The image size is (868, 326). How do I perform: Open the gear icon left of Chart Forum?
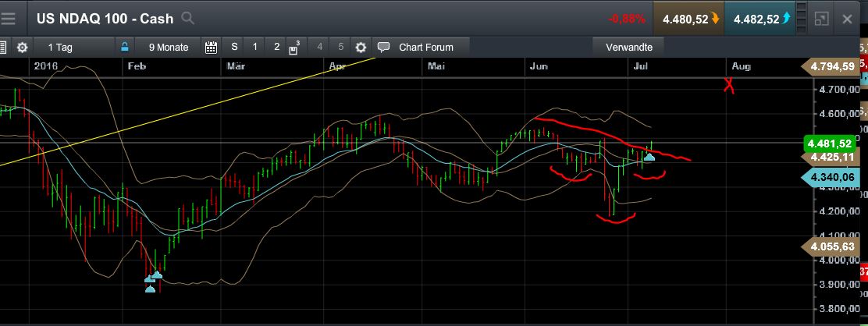361,47
